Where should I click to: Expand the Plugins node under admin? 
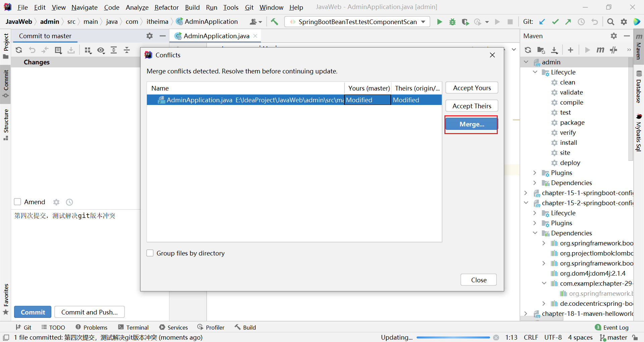[535, 173]
